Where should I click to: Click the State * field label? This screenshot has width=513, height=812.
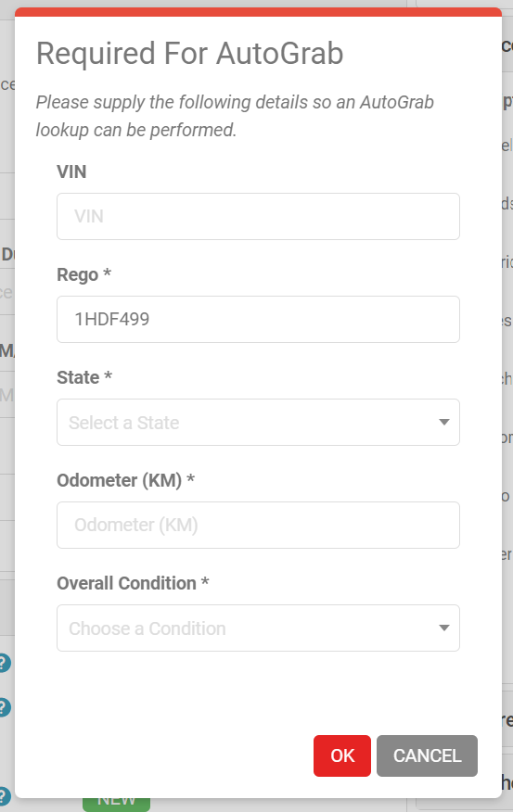click(x=84, y=377)
